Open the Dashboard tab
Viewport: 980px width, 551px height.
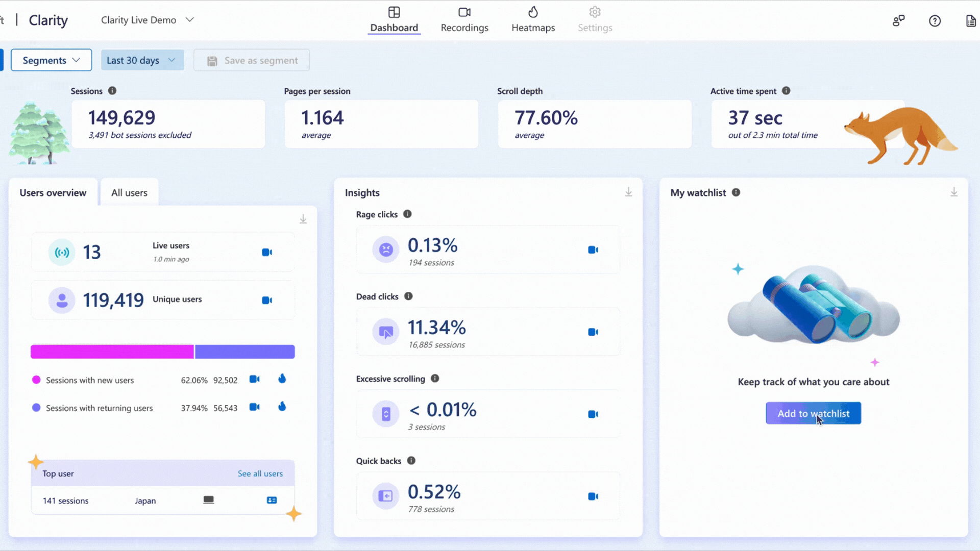pos(394,20)
